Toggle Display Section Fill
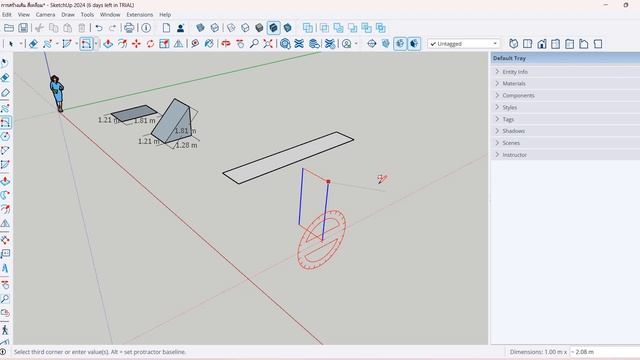 [414, 44]
